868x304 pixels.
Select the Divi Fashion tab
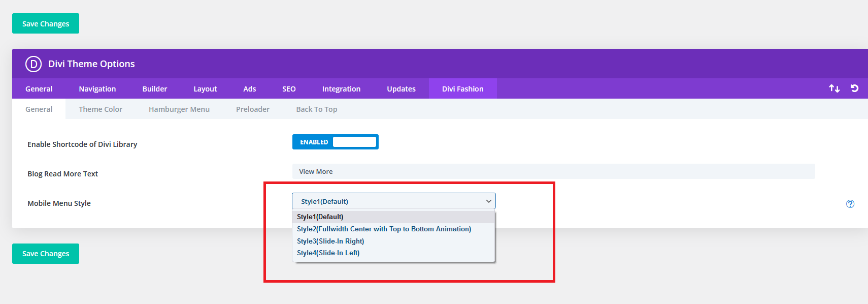coord(463,88)
